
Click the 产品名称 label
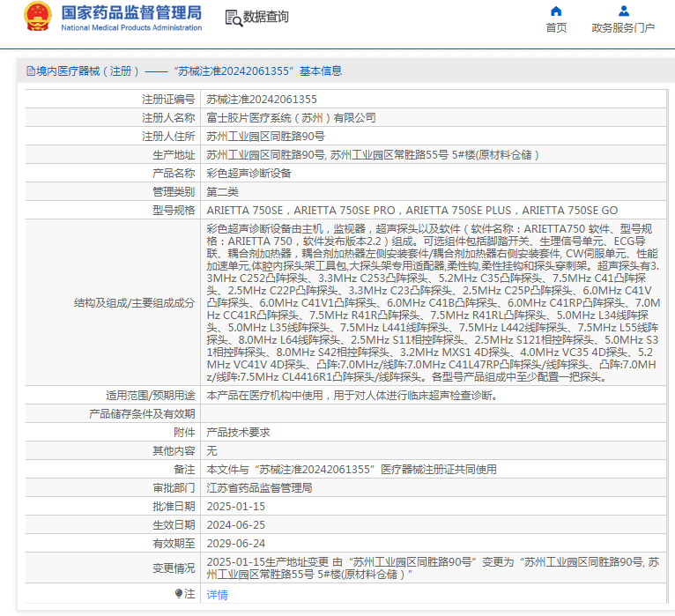[x=174, y=174]
